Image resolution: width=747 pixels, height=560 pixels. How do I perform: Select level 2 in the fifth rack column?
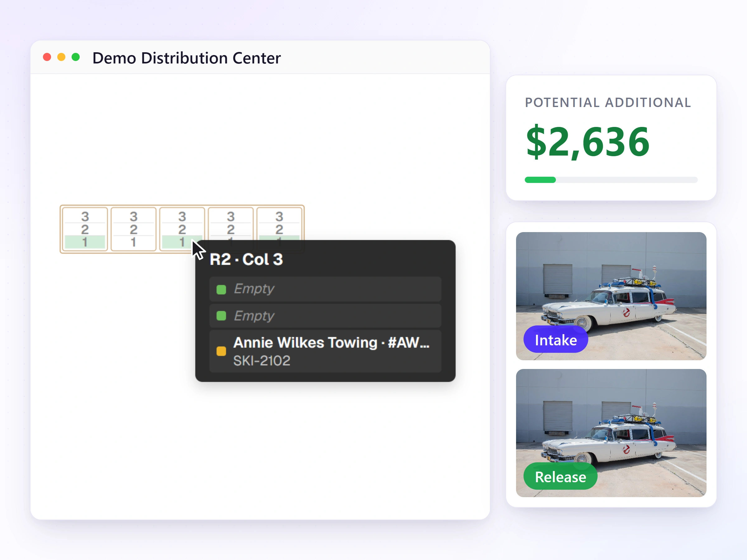[279, 229]
